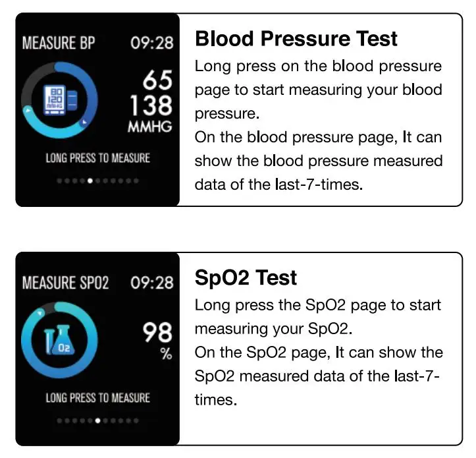Click the MEASURE BP screen title
This screenshot has width=476, height=458.
[x=59, y=43]
